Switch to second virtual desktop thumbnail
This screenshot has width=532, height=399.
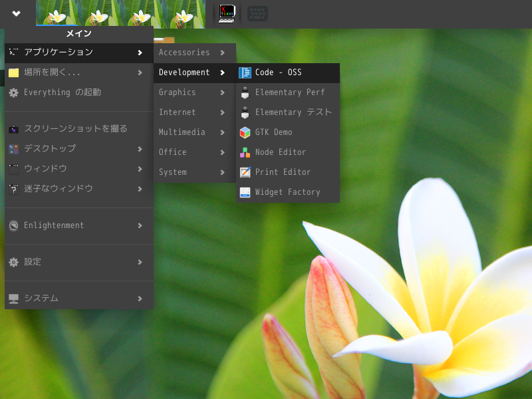[x=99, y=13]
